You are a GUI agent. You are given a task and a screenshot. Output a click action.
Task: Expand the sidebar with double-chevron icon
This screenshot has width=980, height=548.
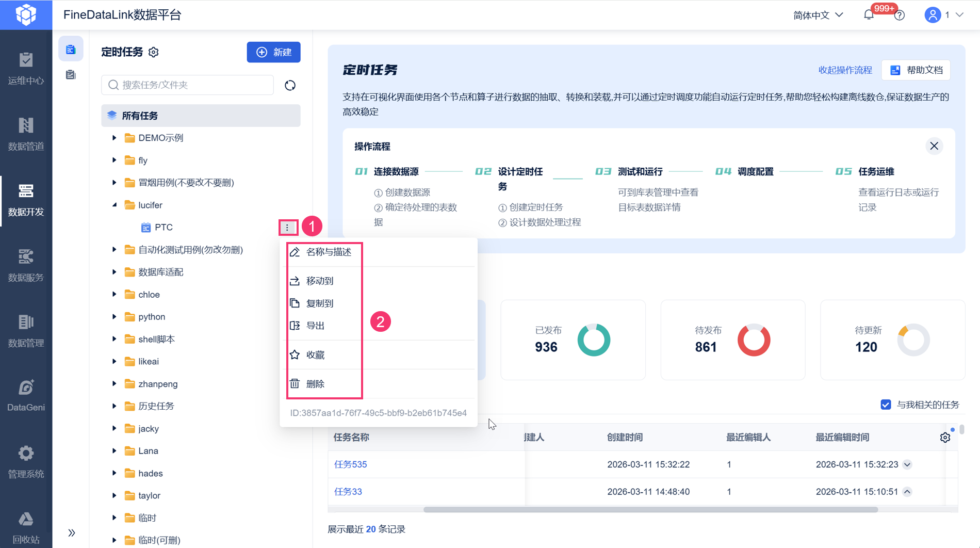tap(72, 533)
